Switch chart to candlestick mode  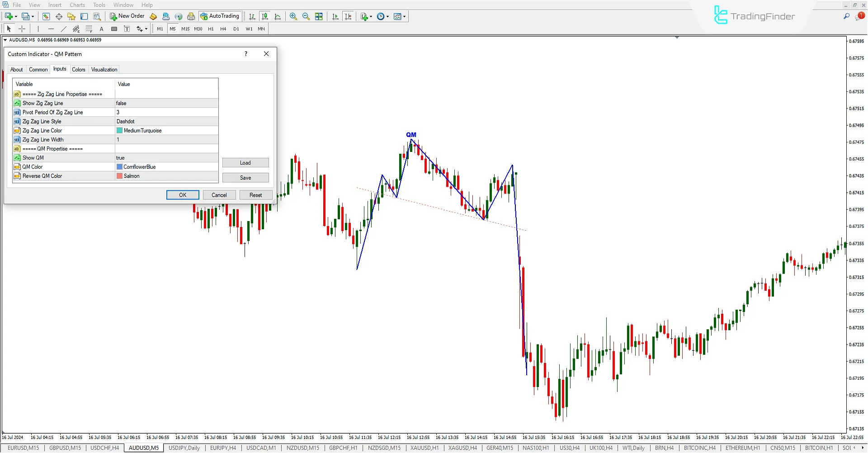265,16
